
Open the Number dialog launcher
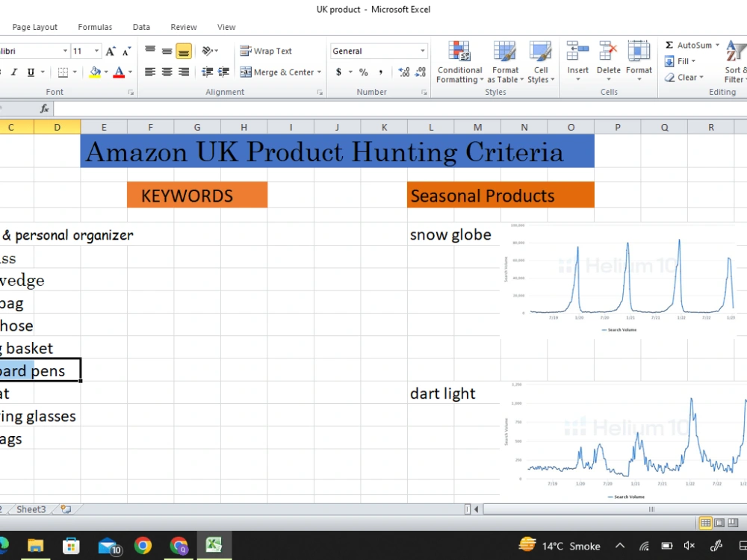point(424,93)
